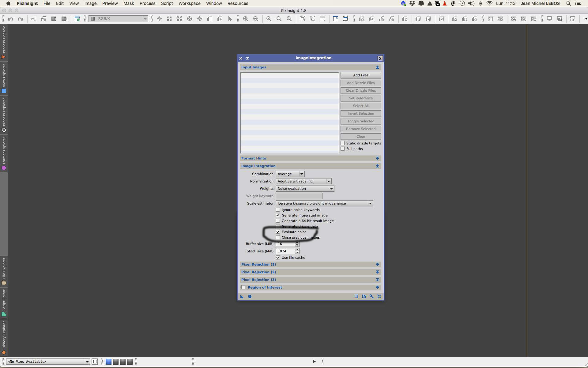Click the wrench preferences icon in ImageIntegration
The height and width of the screenshot is (368, 588).
point(371,297)
